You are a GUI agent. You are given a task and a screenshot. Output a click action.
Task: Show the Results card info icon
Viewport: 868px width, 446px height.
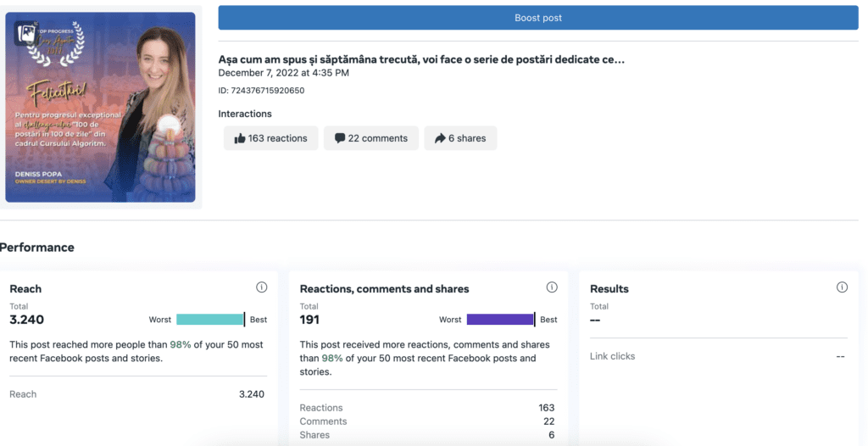click(x=842, y=287)
